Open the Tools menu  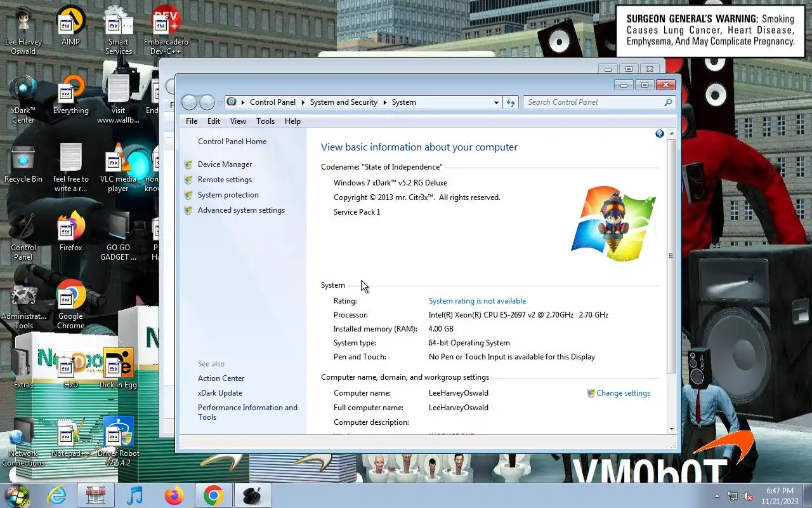(265, 121)
